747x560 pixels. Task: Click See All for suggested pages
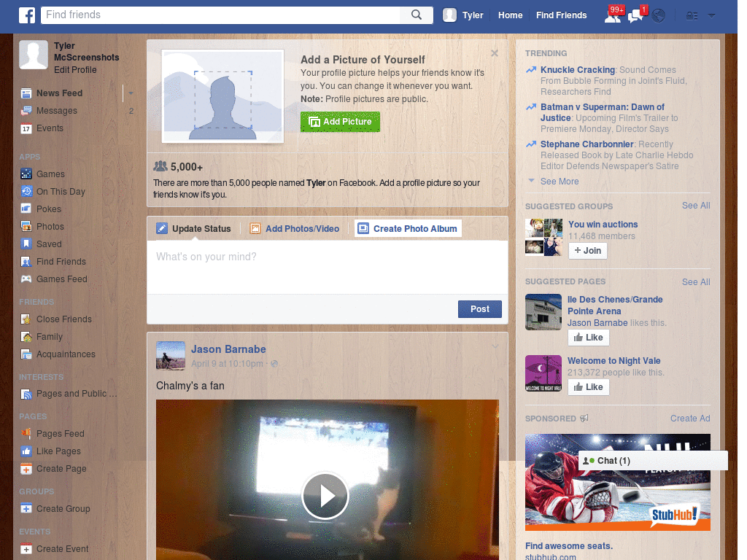pyautogui.click(x=695, y=282)
